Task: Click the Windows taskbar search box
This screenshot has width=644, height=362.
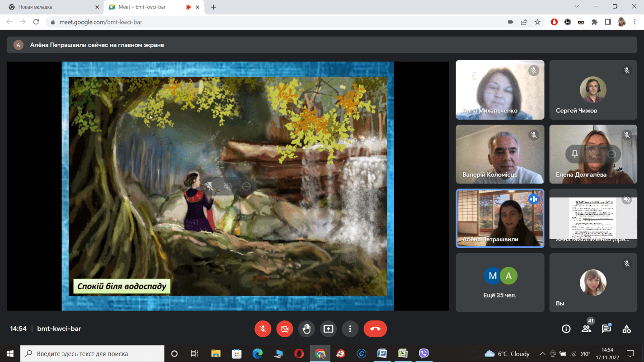Action: click(x=93, y=353)
